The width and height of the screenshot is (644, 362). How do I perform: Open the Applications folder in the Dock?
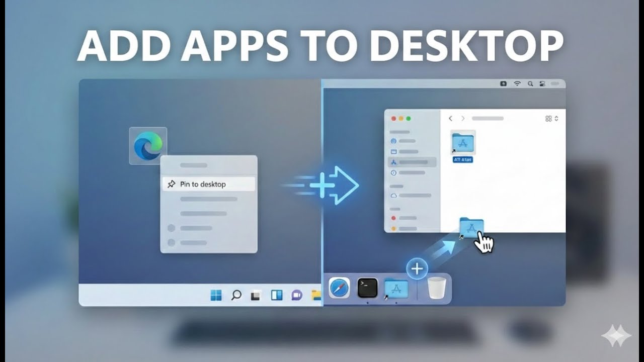[396, 289]
